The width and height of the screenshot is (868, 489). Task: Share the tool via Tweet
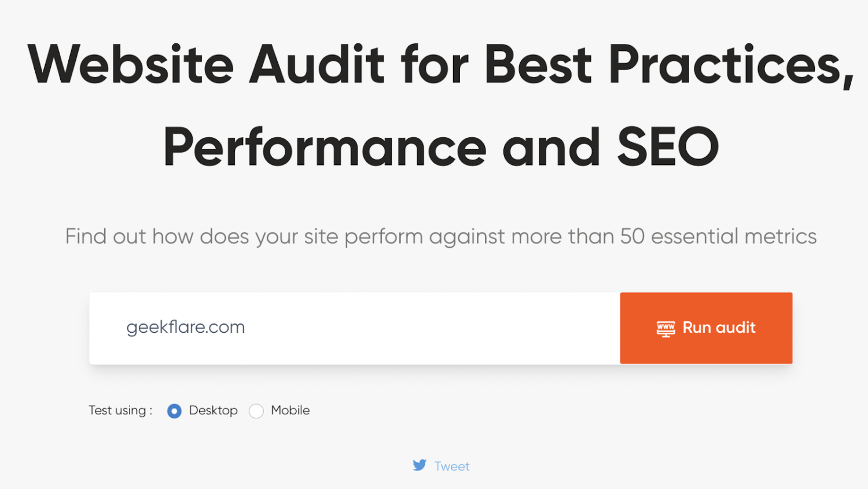coord(451,466)
